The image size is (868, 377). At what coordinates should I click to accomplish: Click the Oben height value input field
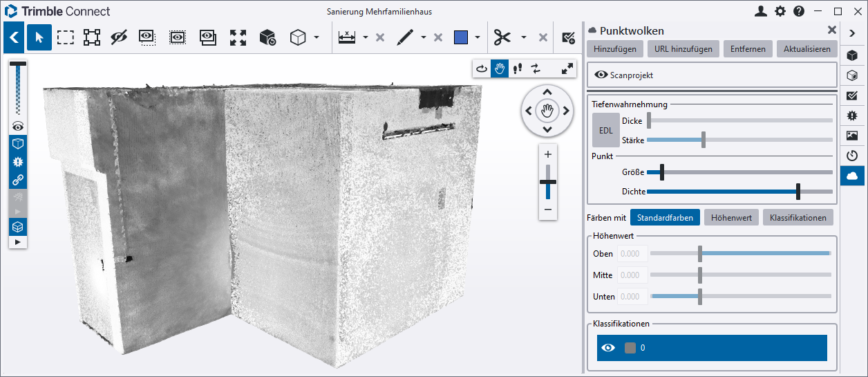632,254
